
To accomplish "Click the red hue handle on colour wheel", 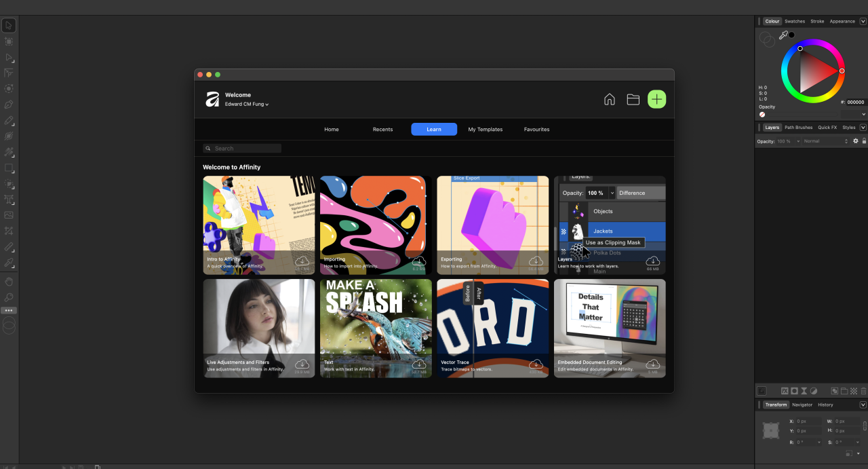I will 842,71.
